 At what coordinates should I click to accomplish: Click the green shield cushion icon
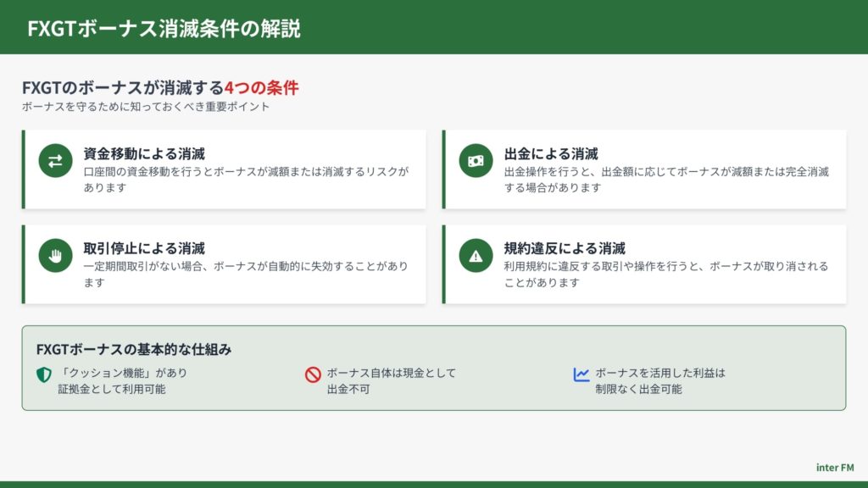point(43,374)
